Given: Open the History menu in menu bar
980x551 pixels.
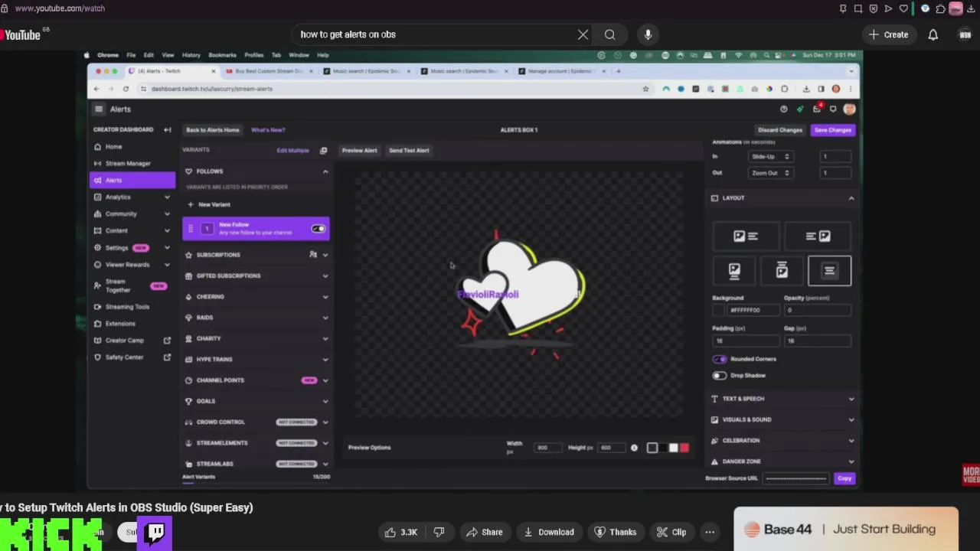Looking at the screenshot, I should [x=191, y=55].
